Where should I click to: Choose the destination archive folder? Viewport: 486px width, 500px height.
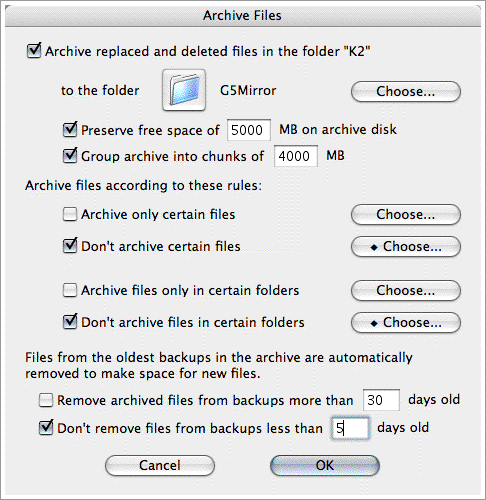click(x=406, y=91)
